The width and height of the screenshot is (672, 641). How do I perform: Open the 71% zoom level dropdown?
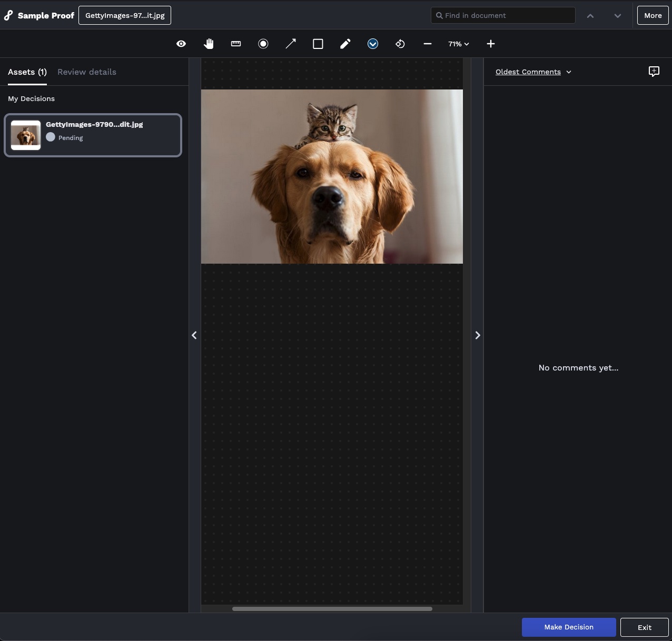coord(459,44)
